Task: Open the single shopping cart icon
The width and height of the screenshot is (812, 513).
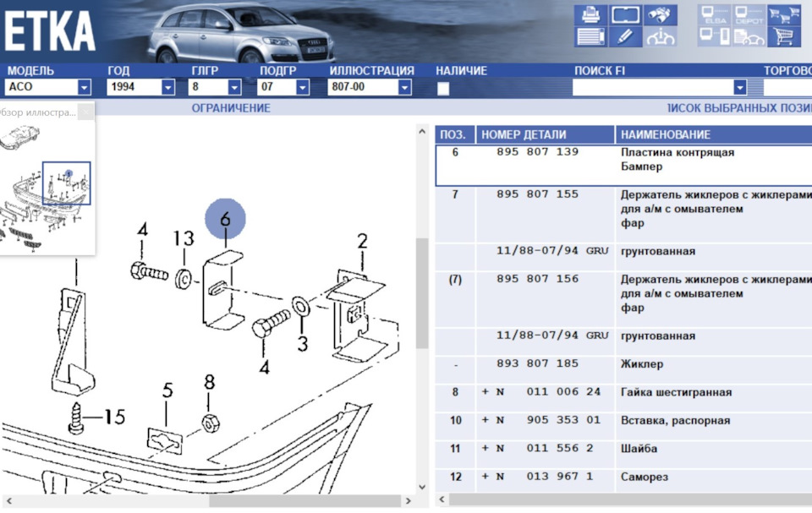Action: point(784,36)
